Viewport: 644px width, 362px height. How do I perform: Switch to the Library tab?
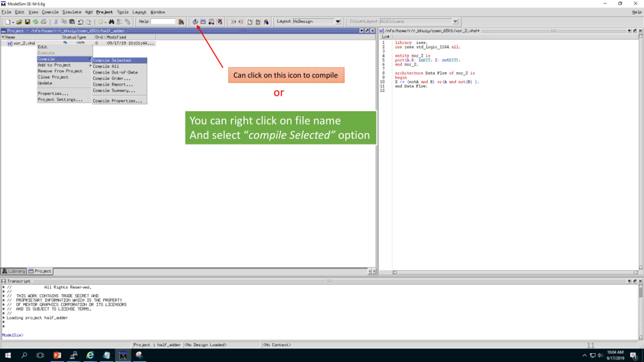pyautogui.click(x=14, y=271)
